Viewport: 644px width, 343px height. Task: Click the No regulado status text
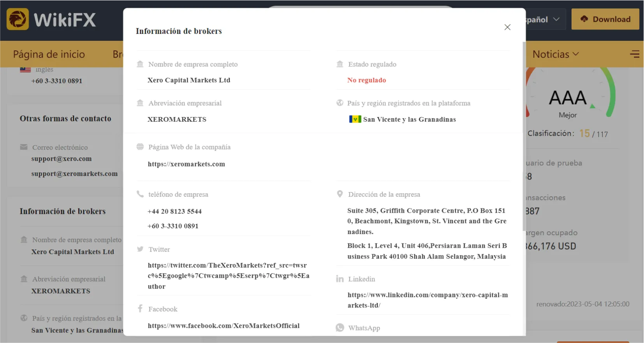pos(367,80)
